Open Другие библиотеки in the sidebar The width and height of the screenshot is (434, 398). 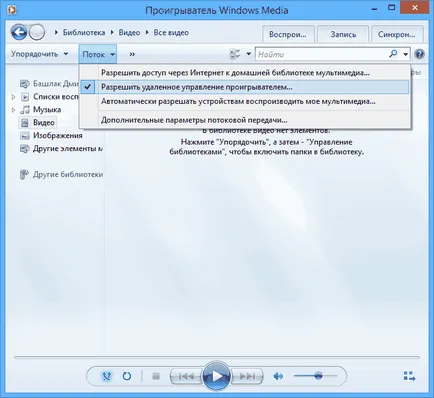coord(68,174)
